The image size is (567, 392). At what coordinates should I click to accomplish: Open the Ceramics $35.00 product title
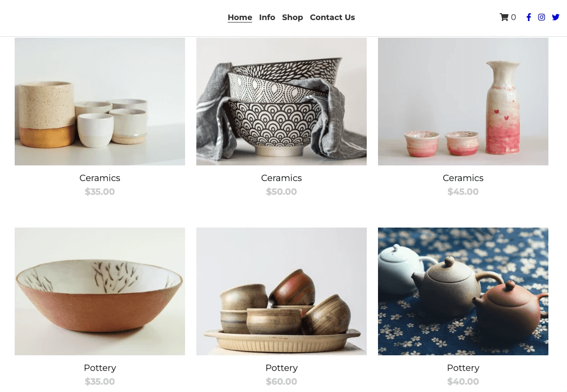(x=100, y=178)
